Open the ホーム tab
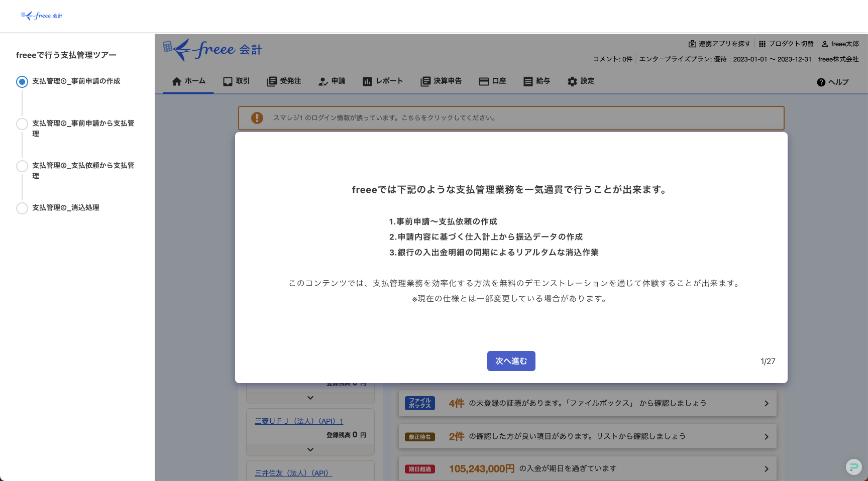Screen dimensions: 868x481 [188, 81]
